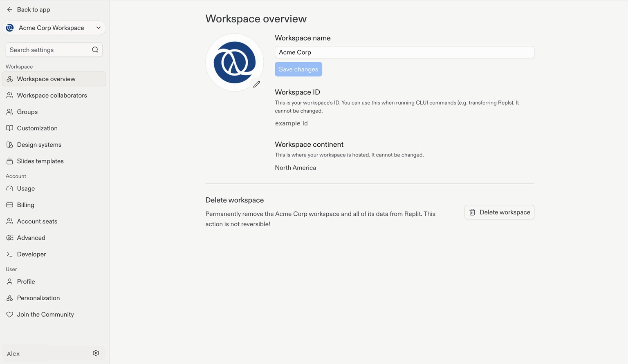This screenshot has width=628, height=364.
Task: Open Slides templates section
Action: (54, 161)
